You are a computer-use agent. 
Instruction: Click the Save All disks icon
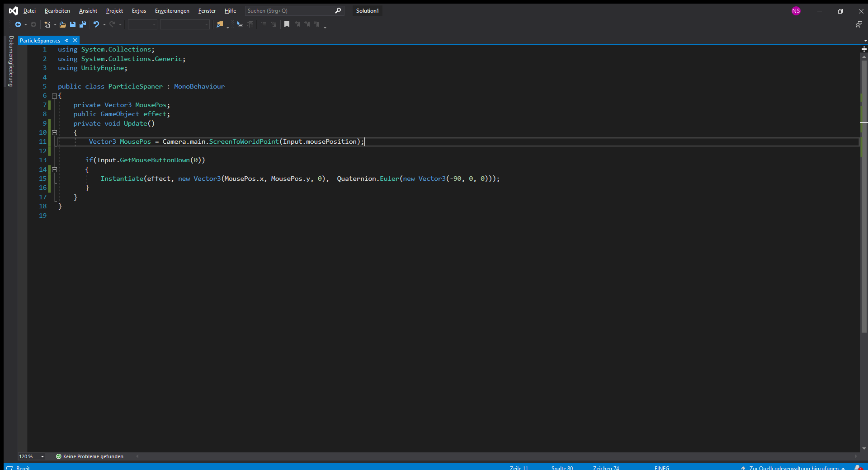83,24
